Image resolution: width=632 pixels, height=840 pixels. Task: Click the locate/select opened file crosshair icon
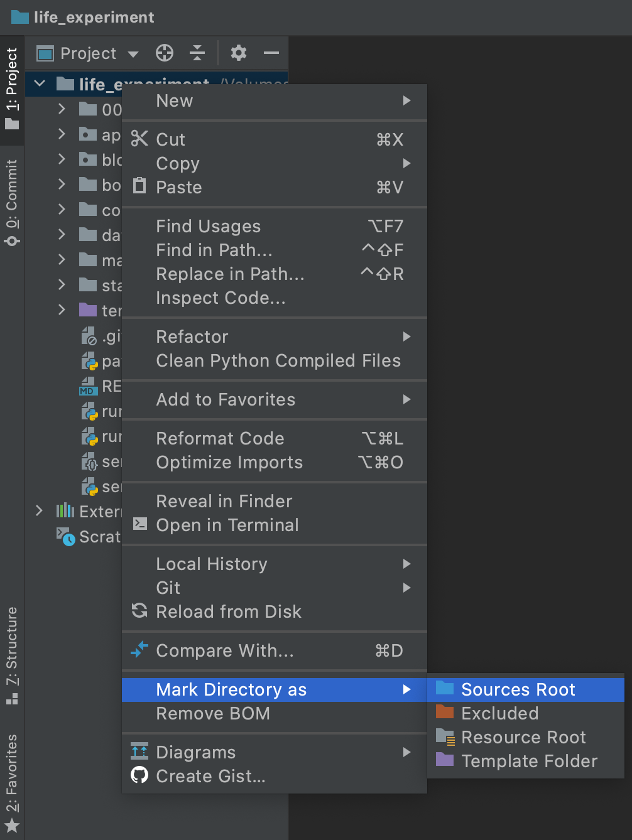pyautogui.click(x=165, y=53)
